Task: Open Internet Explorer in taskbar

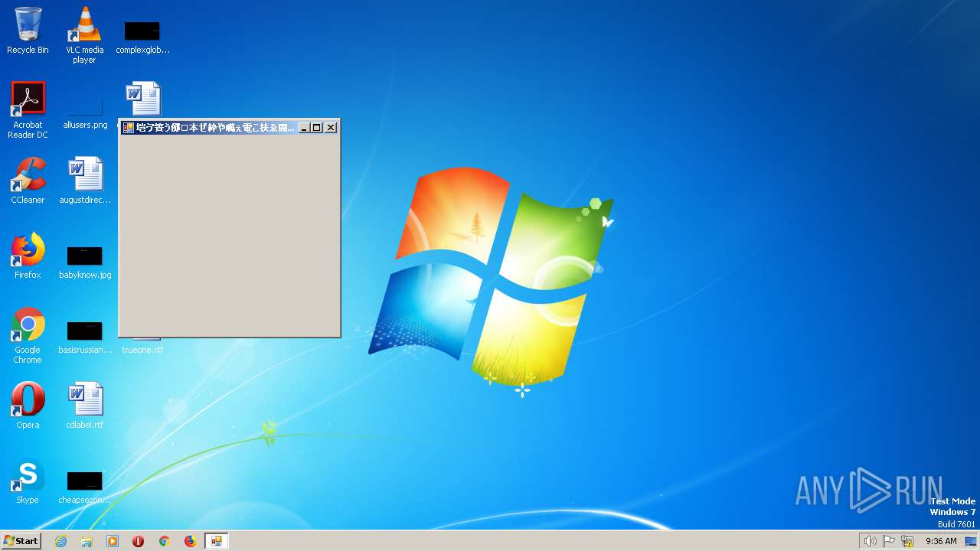Action: [x=60, y=541]
